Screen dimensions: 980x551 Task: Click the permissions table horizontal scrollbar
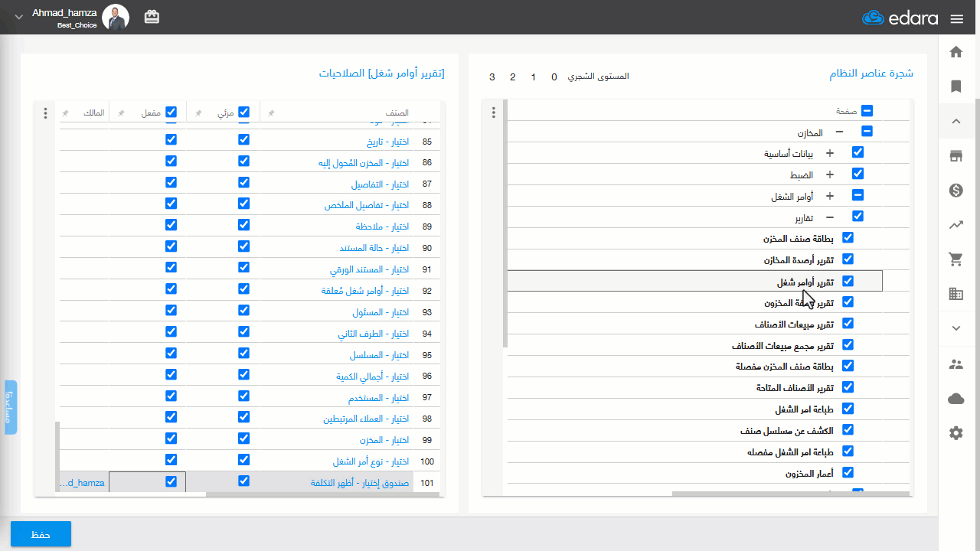(324, 494)
